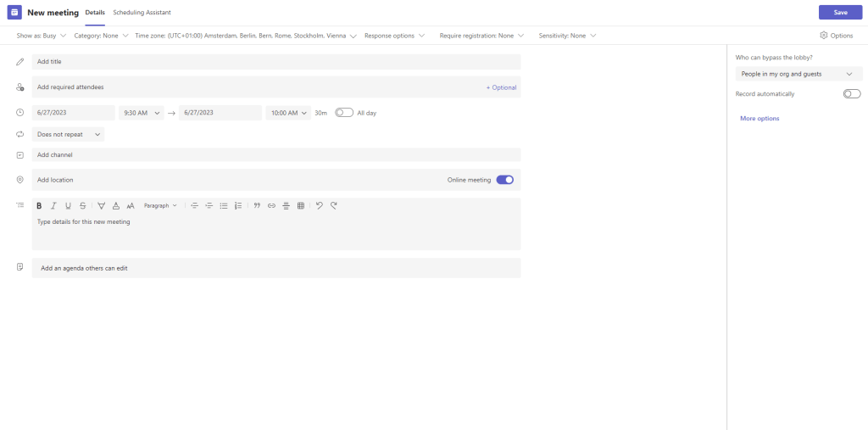The image size is (868, 430).
Task: Switch to the Scheduling Assistant tab
Action: pos(142,13)
